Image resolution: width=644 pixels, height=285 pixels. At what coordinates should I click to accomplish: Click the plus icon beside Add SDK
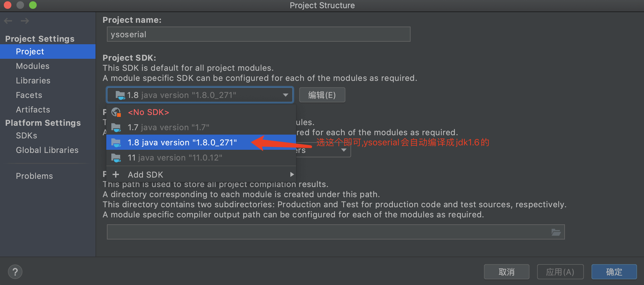(116, 174)
